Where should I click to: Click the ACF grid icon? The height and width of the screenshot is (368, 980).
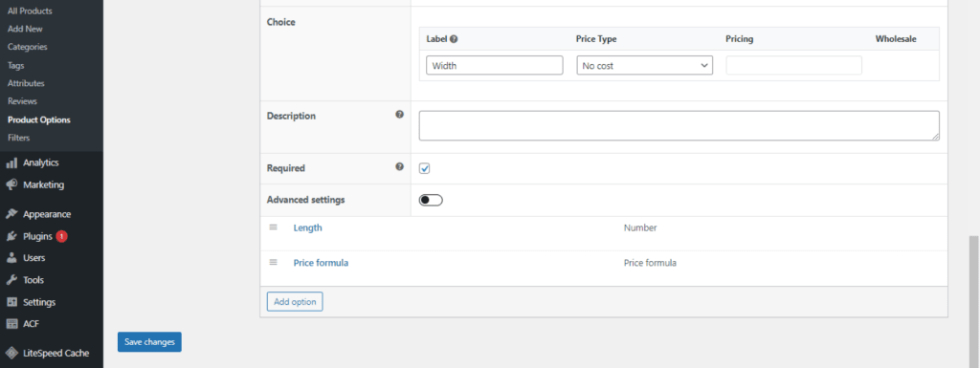[11, 324]
